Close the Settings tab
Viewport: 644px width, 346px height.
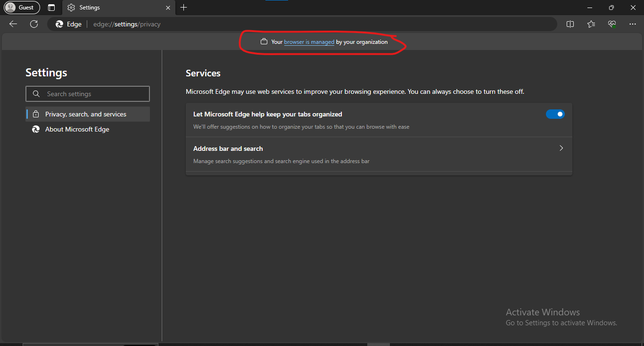point(169,8)
